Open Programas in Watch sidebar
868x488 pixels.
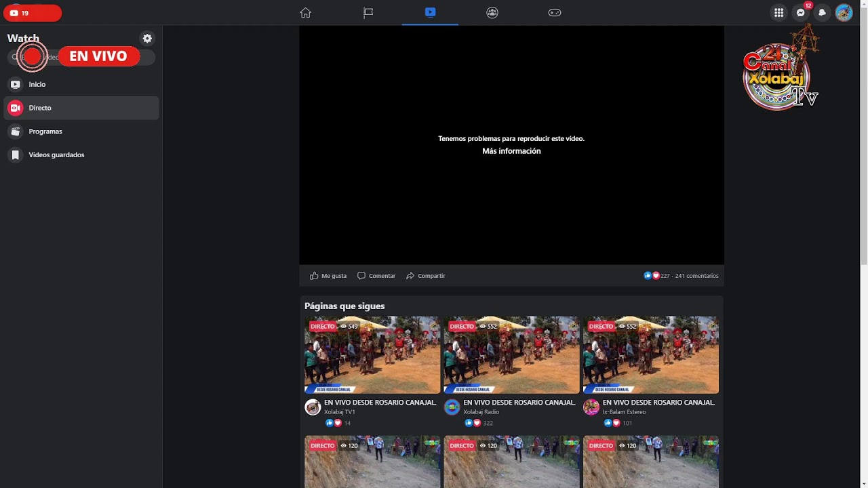click(81, 131)
